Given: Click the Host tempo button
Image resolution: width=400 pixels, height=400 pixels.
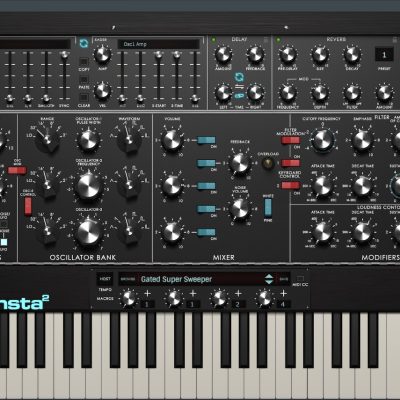Looking at the screenshot, I should pos(105,279).
